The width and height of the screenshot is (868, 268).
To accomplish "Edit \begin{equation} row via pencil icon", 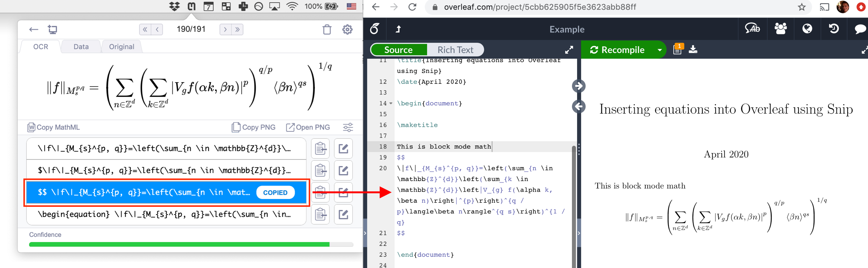I will pos(343,214).
